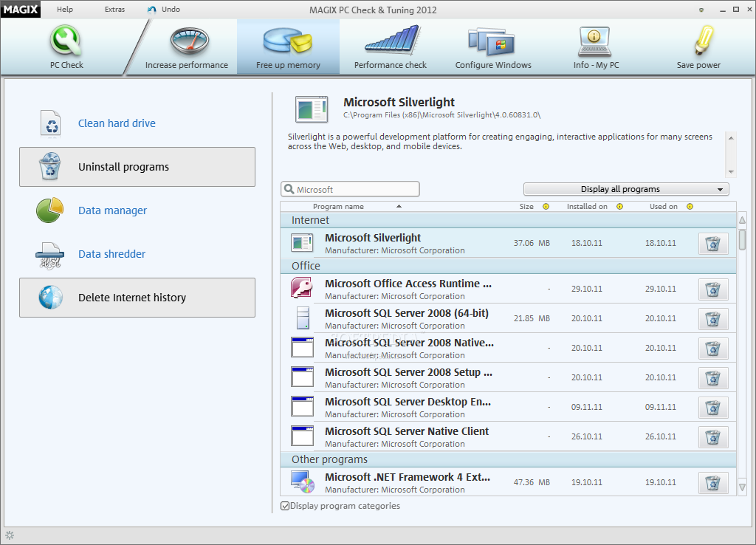Open the Display all programs dropdown

[x=626, y=189]
